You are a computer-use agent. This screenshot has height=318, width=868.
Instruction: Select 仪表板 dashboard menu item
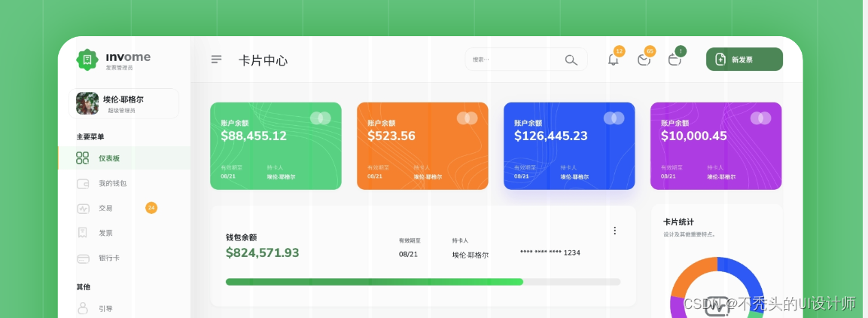pos(124,158)
